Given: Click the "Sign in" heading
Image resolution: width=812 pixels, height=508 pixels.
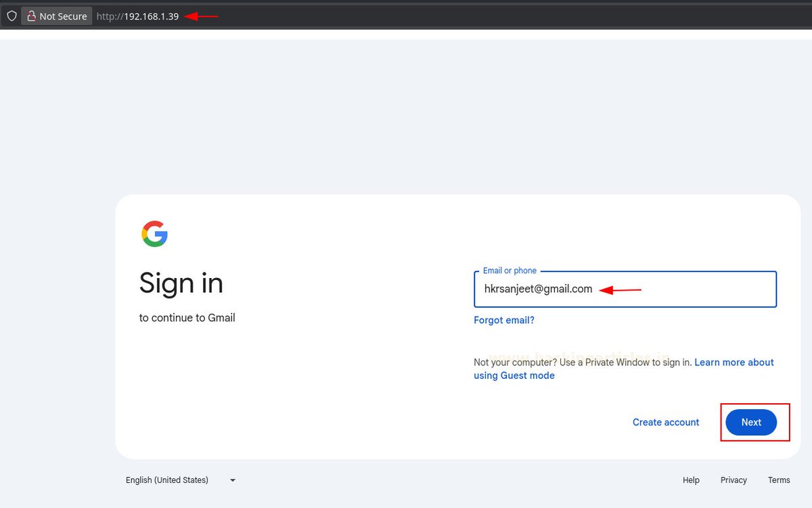Looking at the screenshot, I should click(x=181, y=283).
